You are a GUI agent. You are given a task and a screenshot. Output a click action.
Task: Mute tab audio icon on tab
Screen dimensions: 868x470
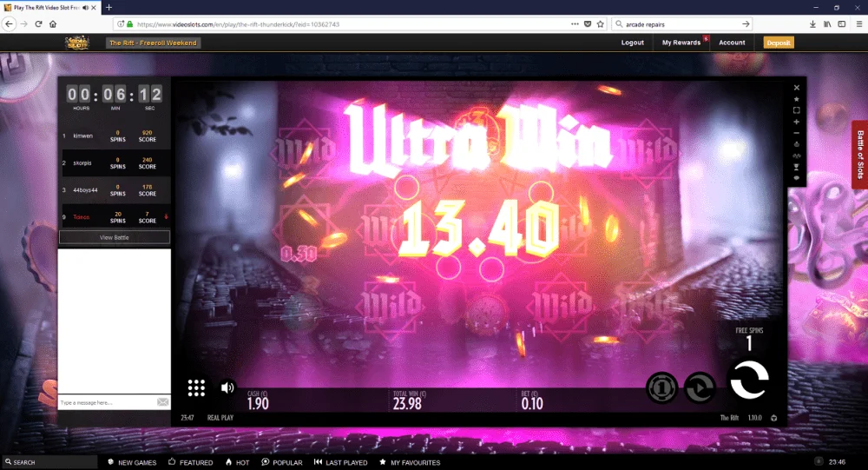pos(85,8)
